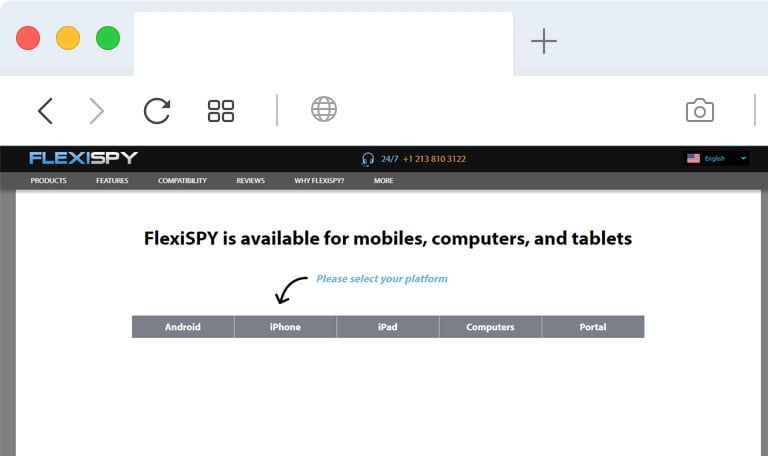
Task: Click the red close window button
Action: click(x=28, y=38)
